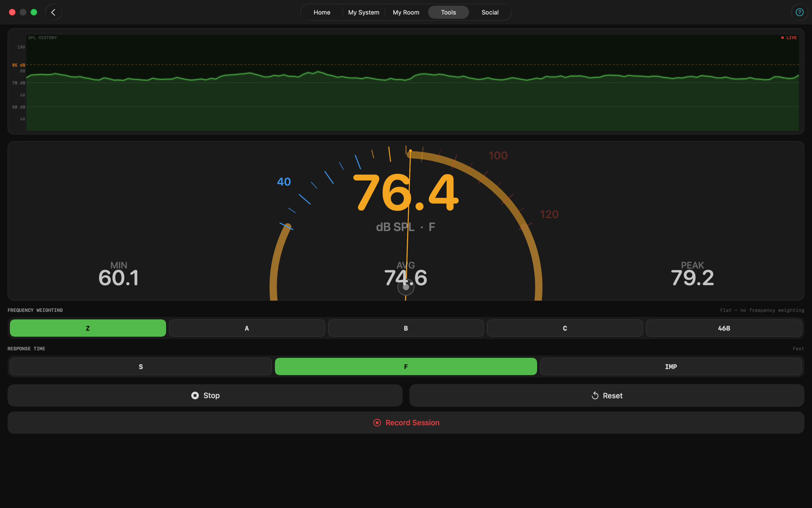This screenshot has width=812, height=508.
Task: Close the window with the red button
Action: coord(12,12)
